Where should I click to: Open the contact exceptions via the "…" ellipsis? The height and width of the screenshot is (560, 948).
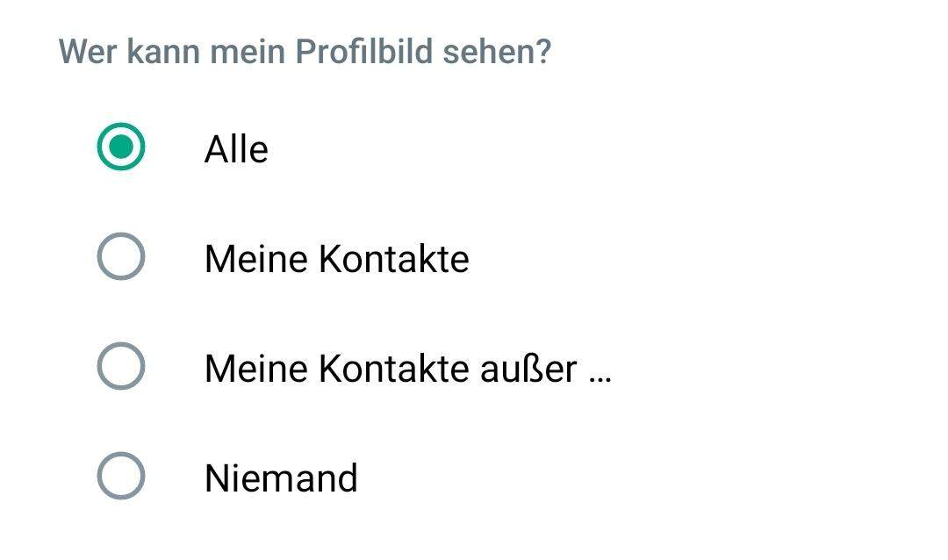(x=600, y=372)
